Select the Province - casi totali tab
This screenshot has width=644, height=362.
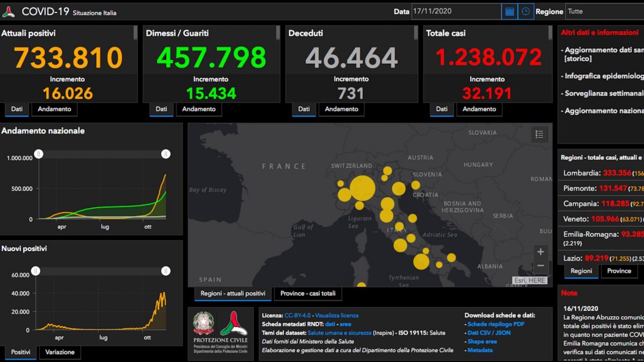click(x=308, y=293)
